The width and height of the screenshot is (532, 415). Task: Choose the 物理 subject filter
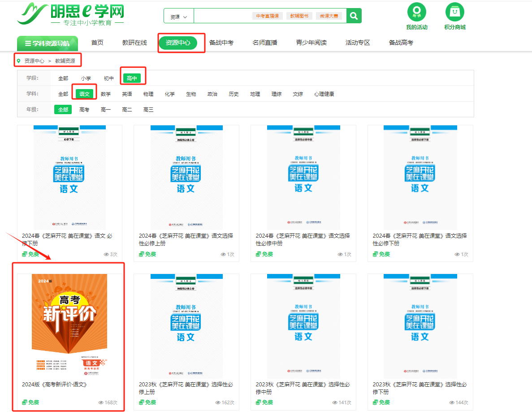tap(148, 94)
